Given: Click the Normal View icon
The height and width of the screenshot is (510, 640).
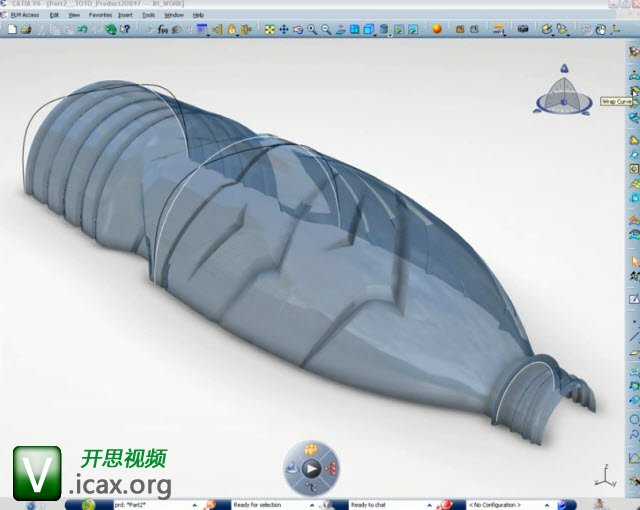Looking at the screenshot, I should [340, 29].
